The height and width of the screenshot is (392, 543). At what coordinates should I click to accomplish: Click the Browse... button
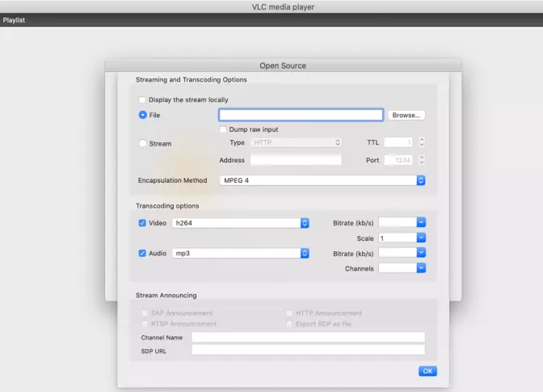406,115
